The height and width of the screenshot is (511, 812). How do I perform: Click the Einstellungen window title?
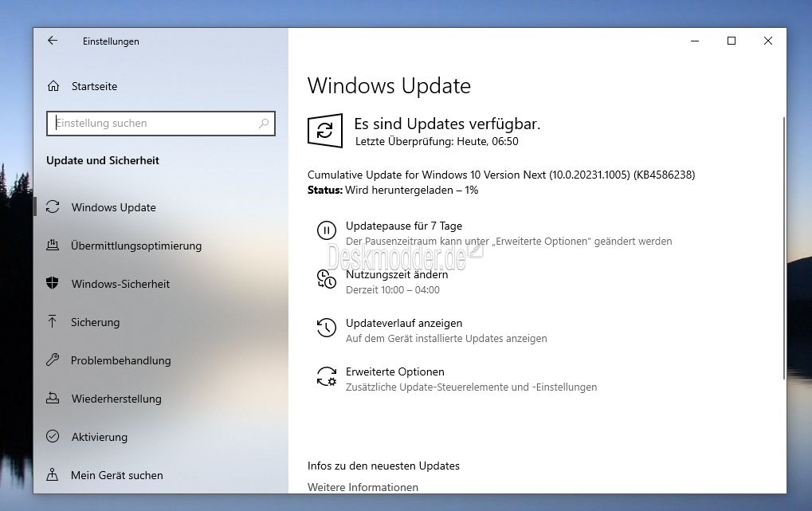click(111, 41)
